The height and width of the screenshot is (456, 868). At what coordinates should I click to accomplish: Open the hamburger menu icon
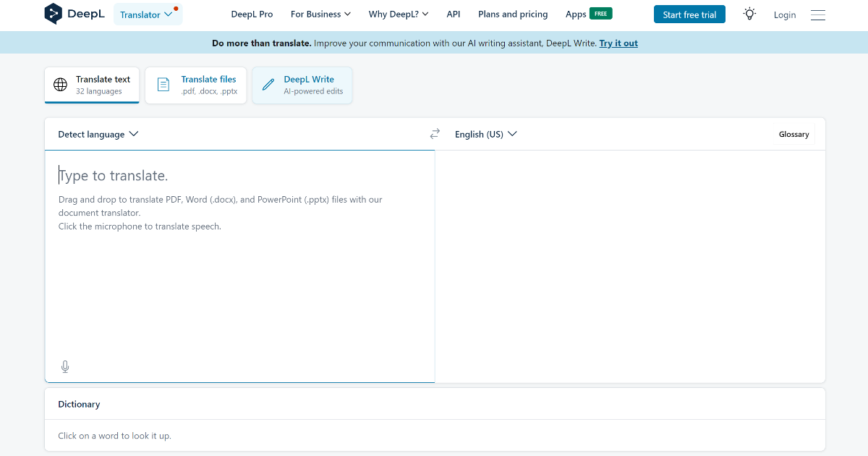(x=818, y=14)
